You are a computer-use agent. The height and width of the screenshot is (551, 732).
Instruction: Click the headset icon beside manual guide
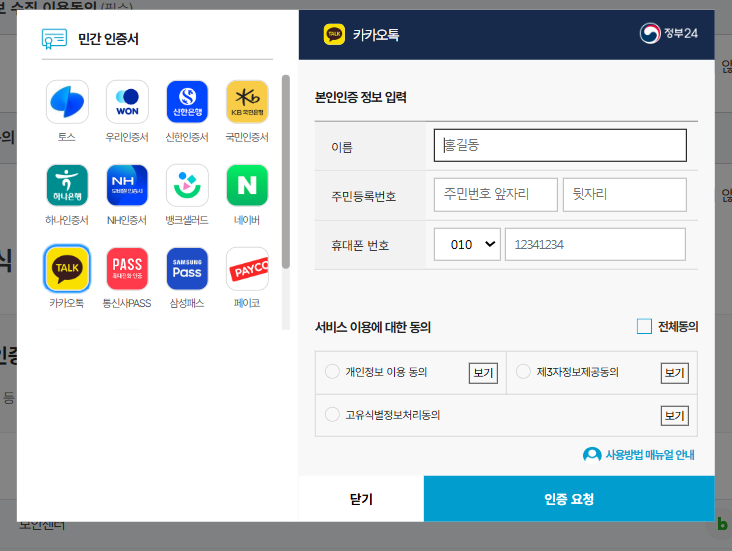click(592, 454)
